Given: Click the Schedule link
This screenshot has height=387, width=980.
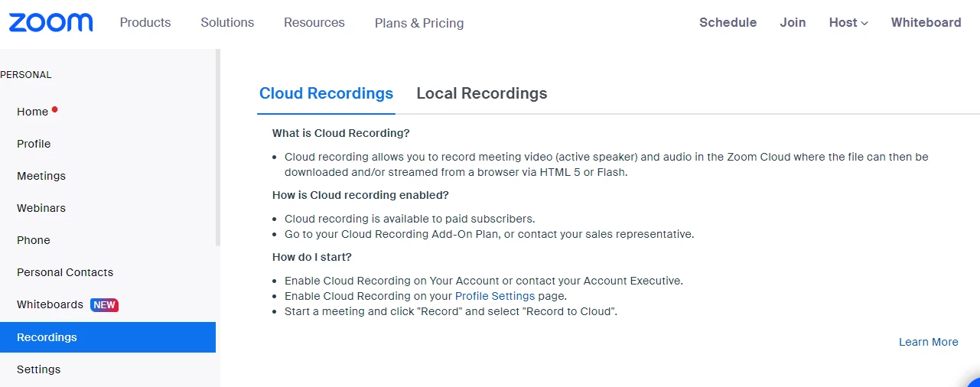Looking at the screenshot, I should 728,22.
